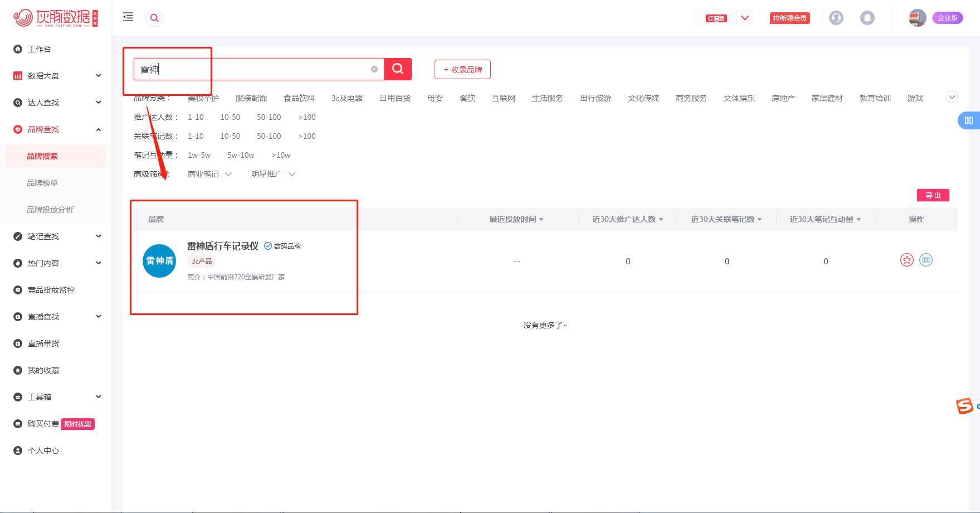Filter by 餐饮 category
The height and width of the screenshot is (513, 980).
[467, 98]
